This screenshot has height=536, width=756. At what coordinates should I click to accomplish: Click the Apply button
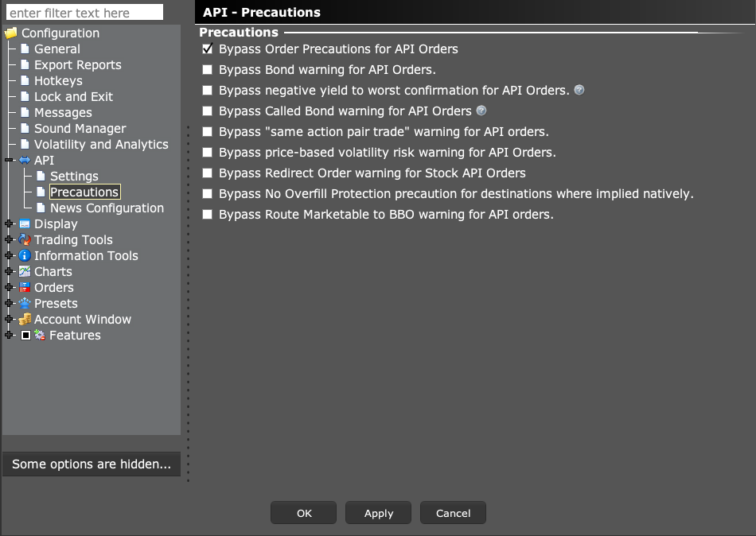point(379,513)
